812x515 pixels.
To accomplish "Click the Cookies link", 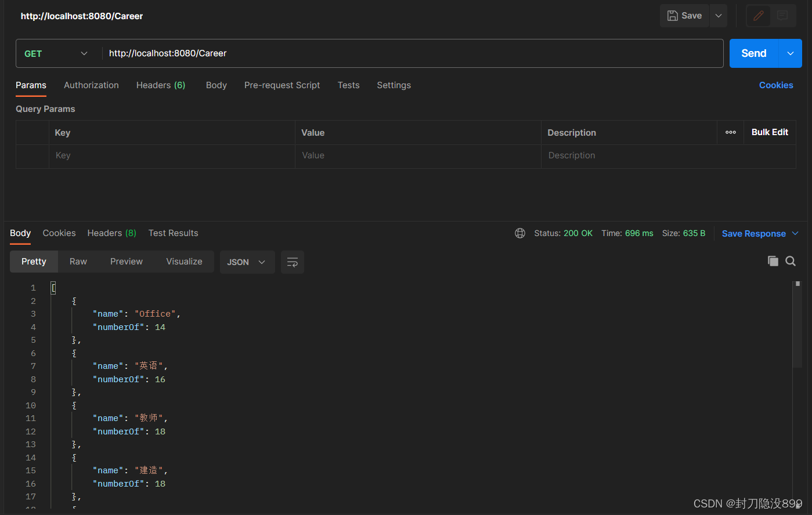I will [x=776, y=85].
